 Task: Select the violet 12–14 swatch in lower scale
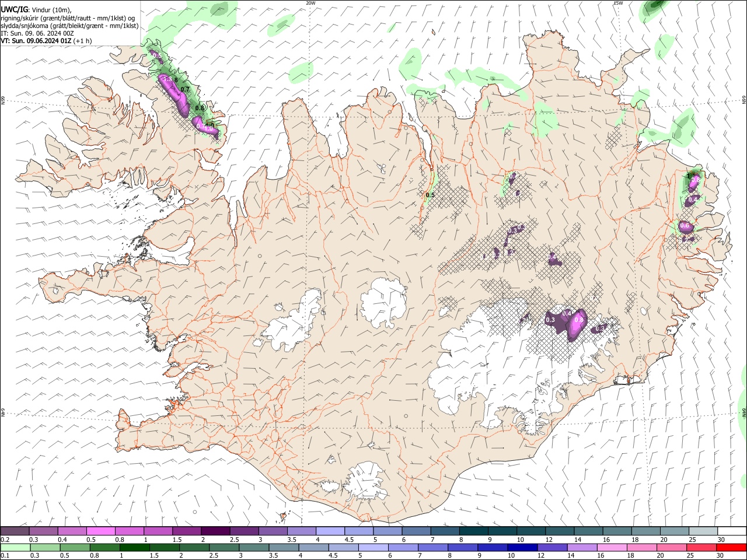551,548
